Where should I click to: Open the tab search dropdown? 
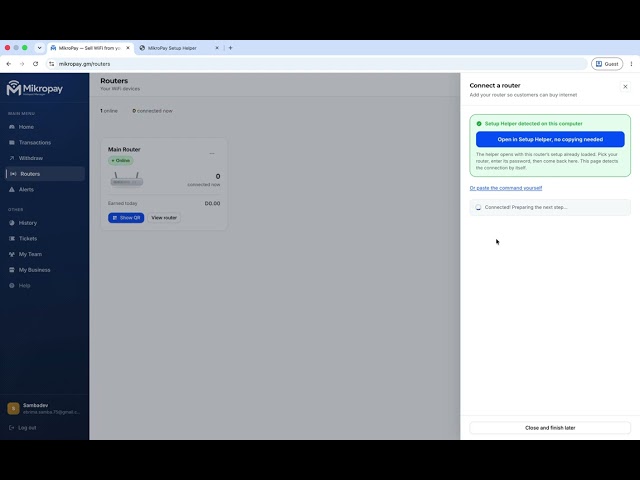pyautogui.click(x=40, y=48)
